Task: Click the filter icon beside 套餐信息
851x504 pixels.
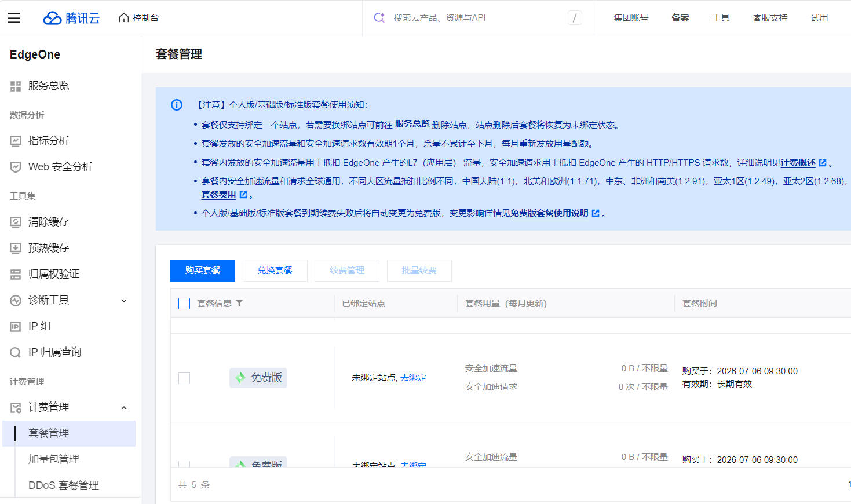Action: click(239, 304)
